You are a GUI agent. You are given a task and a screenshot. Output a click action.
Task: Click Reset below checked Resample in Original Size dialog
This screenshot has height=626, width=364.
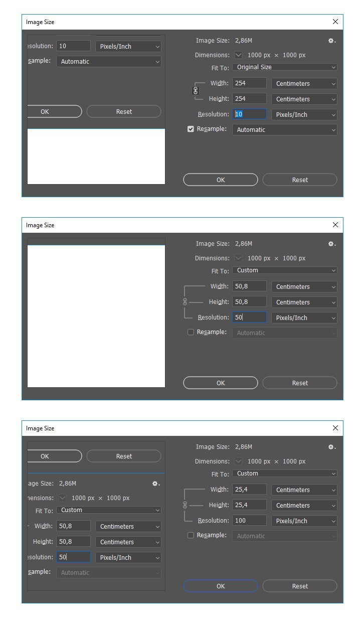[x=300, y=180]
